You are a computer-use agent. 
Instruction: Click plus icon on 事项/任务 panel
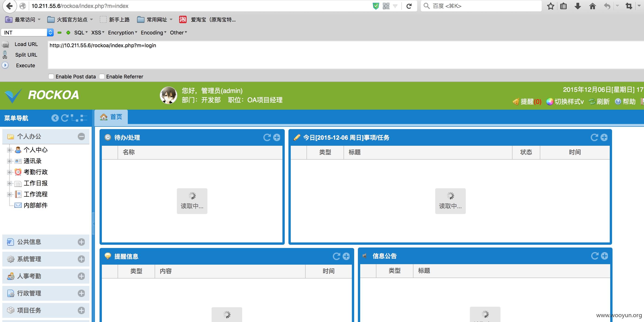click(604, 137)
